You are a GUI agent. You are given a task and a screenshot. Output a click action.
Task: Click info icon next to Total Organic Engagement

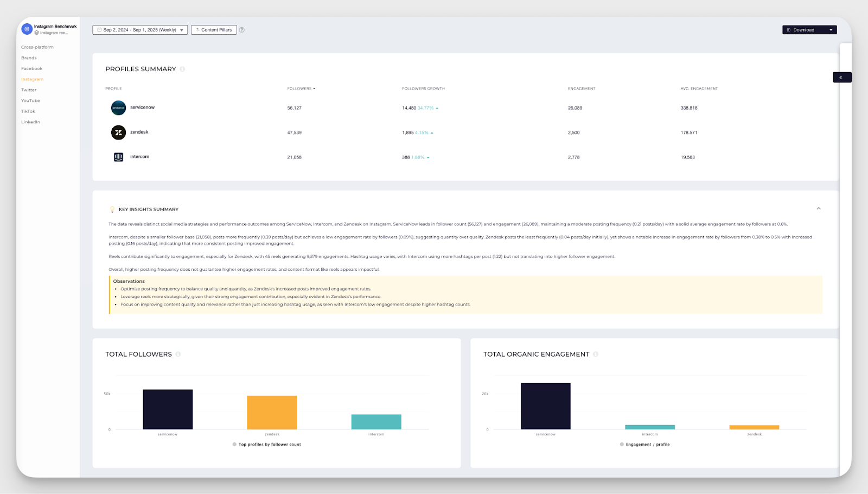596,354
